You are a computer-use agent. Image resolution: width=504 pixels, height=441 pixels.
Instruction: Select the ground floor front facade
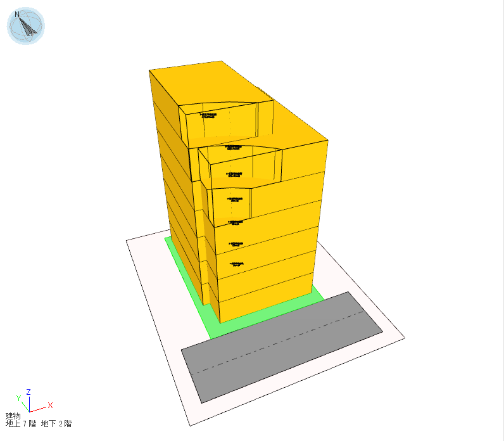(266, 304)
